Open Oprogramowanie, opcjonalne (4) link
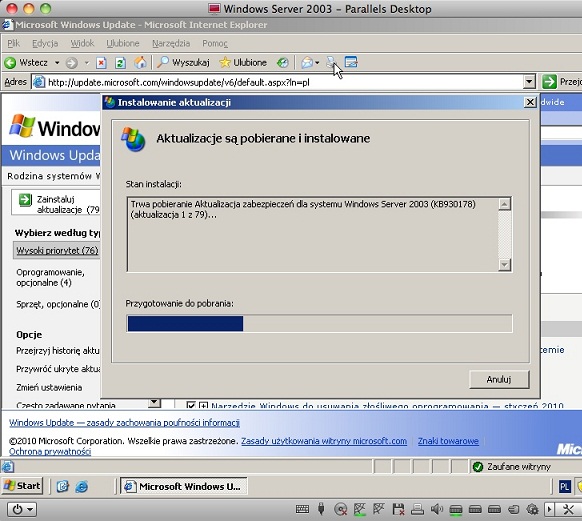Viewport: 582px width, 521px height. click(x=50, y=278)
